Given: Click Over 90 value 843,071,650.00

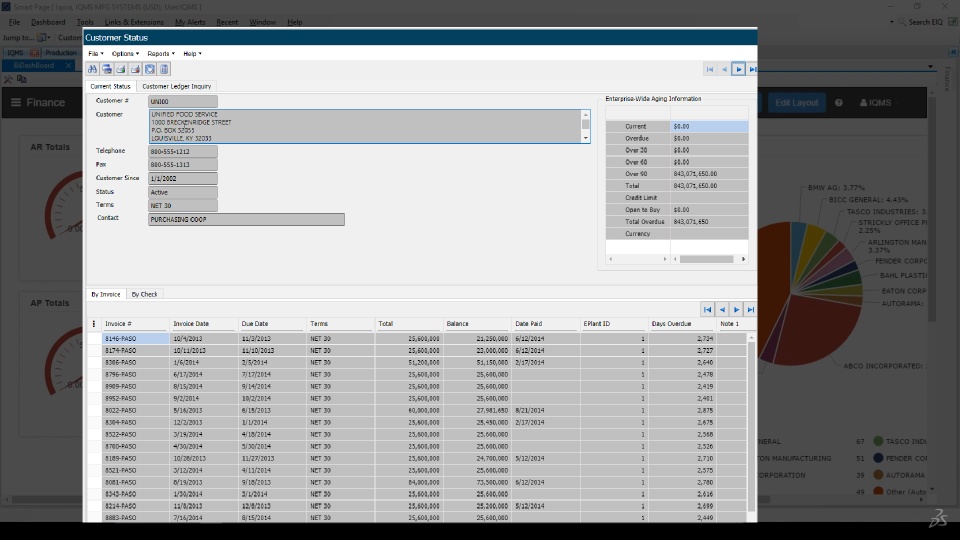Looking at the screenshot, I should [709, 174].
